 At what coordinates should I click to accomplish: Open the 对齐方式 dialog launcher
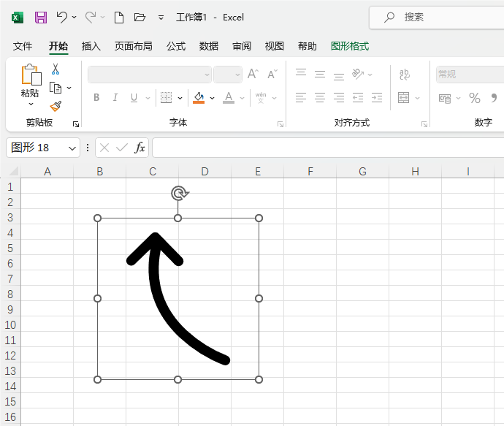(424, 124)
